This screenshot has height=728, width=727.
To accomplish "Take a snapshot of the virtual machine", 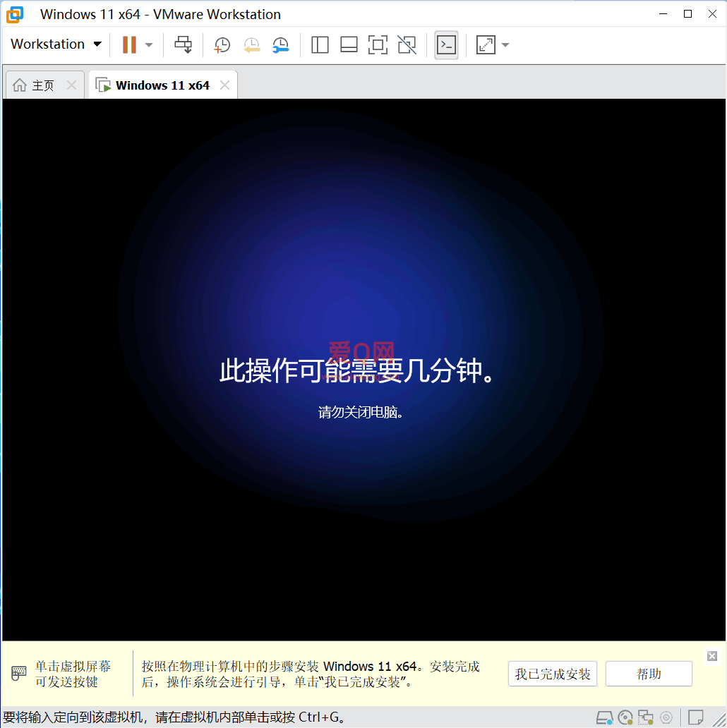I will coord(222,45).
